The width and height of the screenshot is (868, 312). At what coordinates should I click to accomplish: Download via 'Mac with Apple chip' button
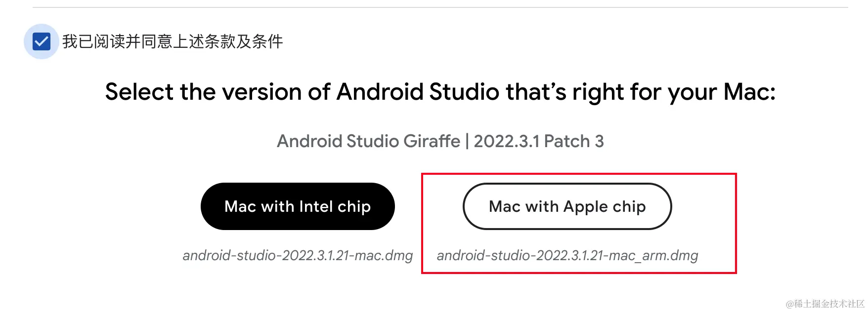coord(567,206)
